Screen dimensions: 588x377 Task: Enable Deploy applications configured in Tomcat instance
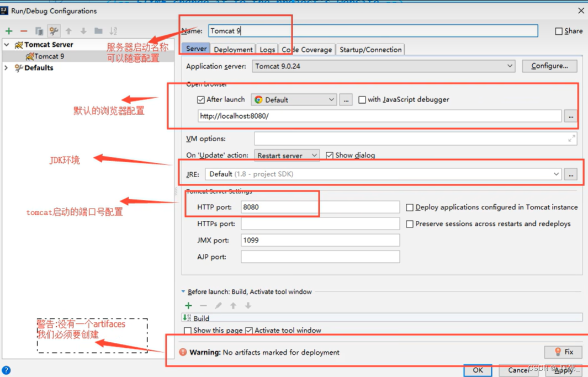(x=410, y=207)
